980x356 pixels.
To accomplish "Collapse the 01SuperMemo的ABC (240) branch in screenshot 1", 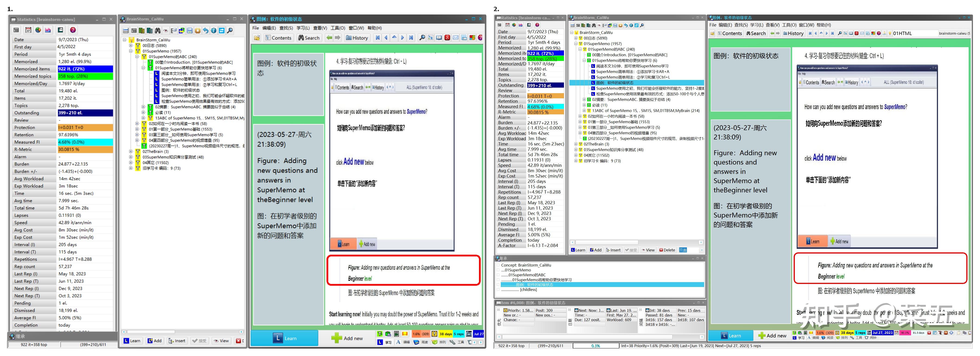I will (x=137, y=57).
